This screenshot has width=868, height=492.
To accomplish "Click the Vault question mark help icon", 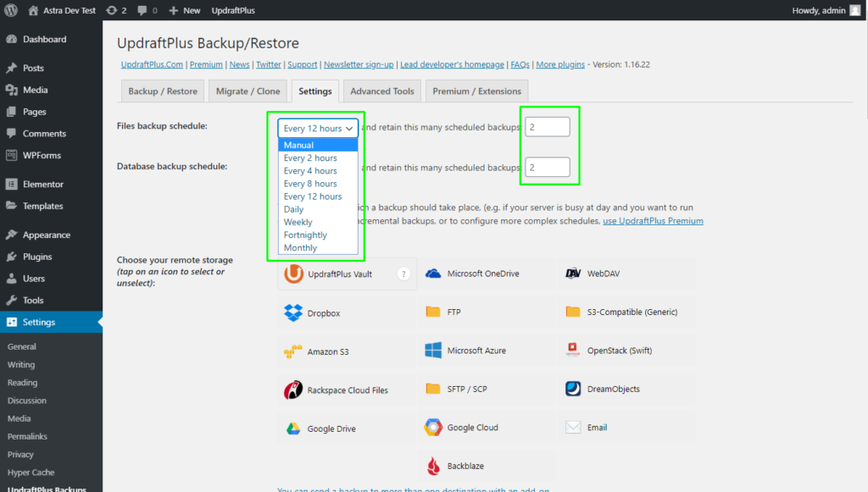I will pos(403,274).
